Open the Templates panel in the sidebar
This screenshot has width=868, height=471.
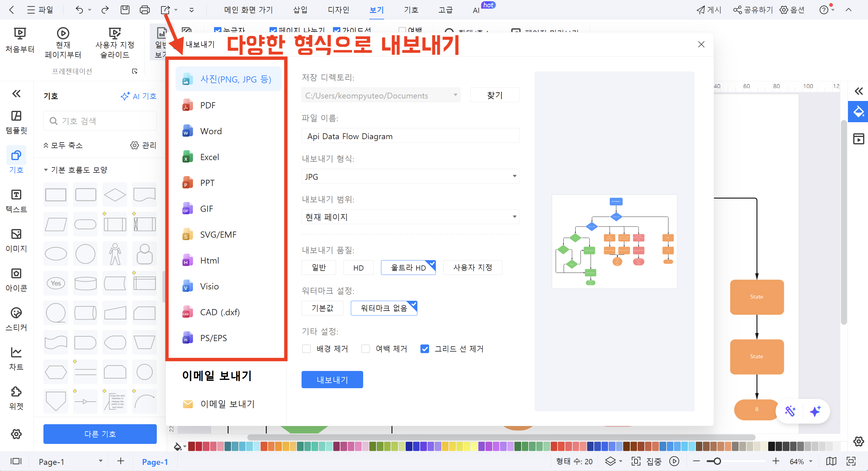16,122
